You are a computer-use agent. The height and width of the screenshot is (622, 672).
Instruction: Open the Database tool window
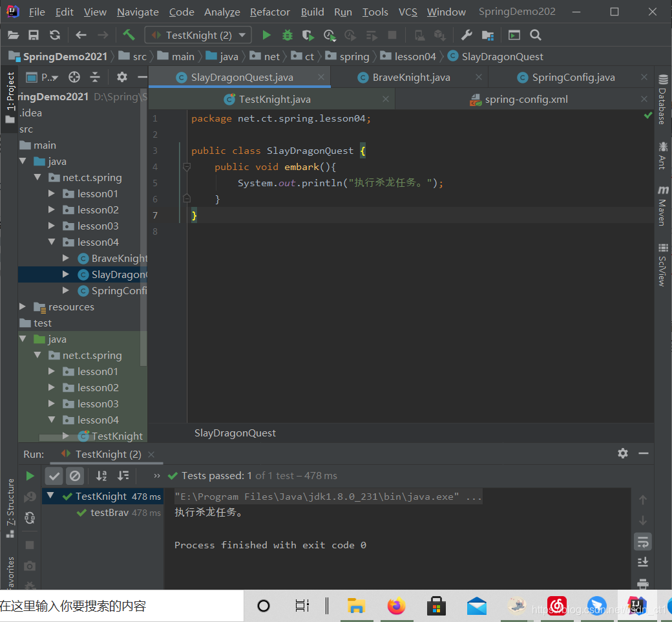(662, 100)
